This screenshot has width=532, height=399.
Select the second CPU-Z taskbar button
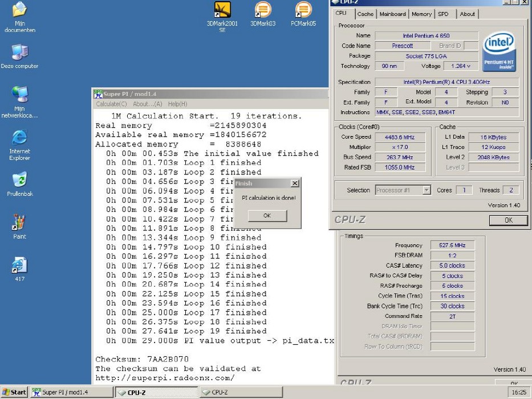coord(241,392)
